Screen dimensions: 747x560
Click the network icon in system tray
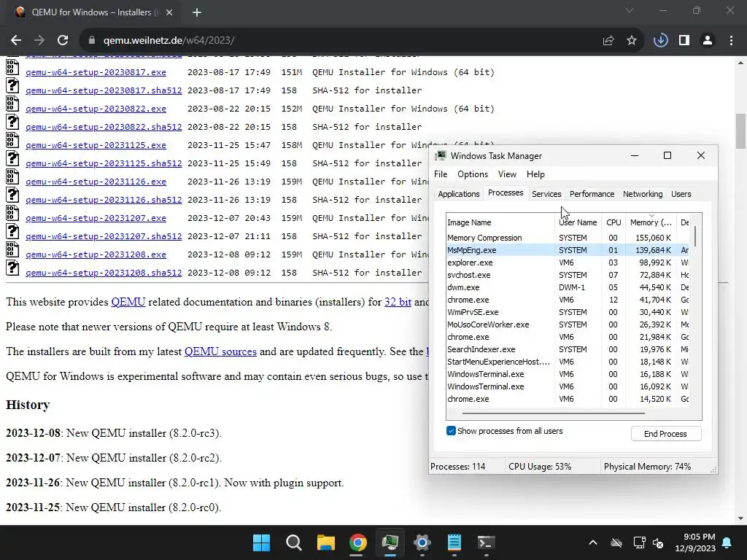(x=639, y=542)
